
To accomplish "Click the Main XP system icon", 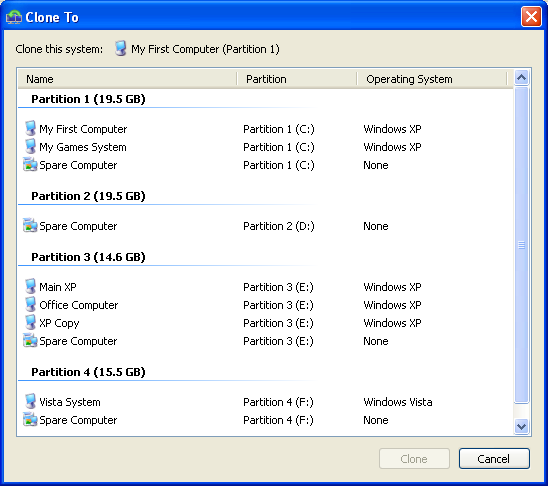I will click(x=30, y=286).
